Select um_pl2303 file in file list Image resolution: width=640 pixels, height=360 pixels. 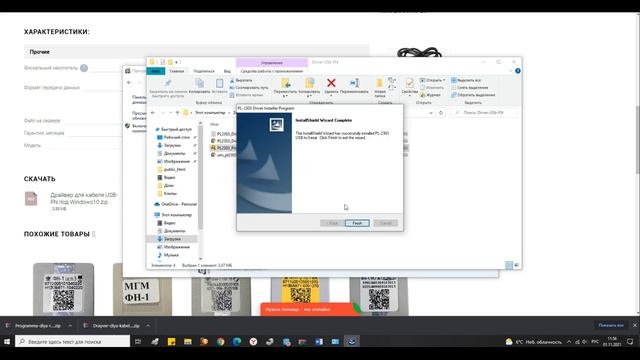[224, 155]
